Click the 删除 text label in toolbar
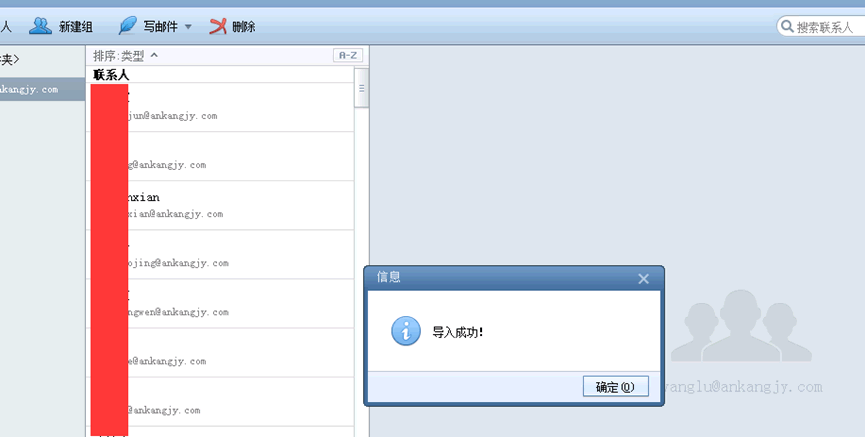This screenshot has width=865, height=437. (x=243, y=27)
